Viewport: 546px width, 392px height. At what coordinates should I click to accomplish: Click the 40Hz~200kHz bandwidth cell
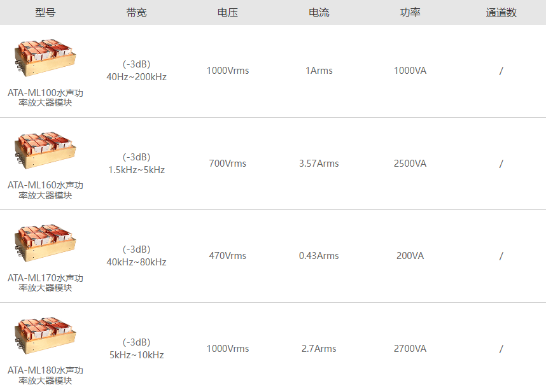tap(136, 77)
